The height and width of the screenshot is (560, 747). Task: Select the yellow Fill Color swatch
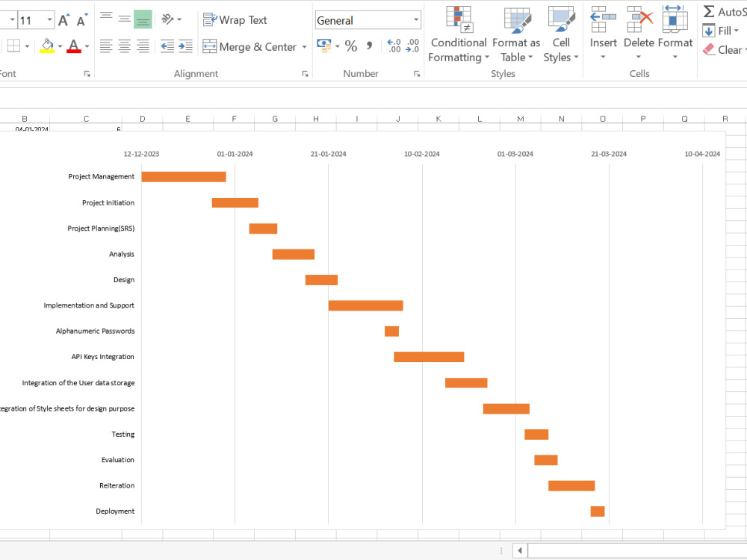coord(47,51)
